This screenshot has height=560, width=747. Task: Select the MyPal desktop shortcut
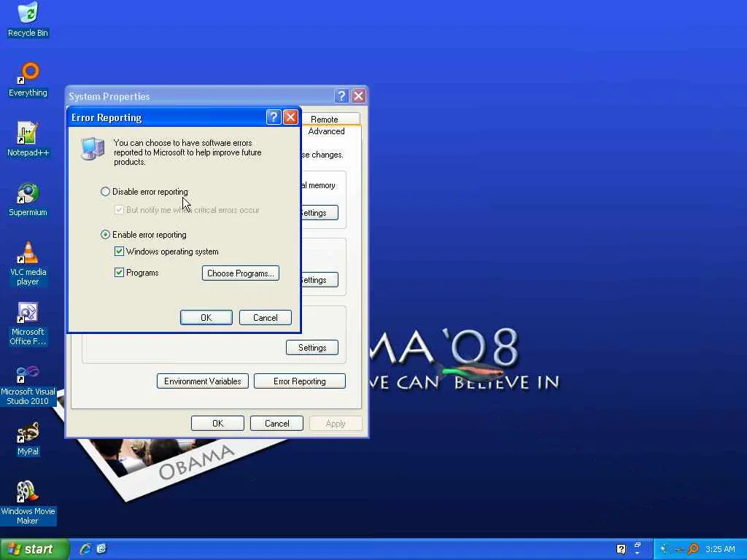(28, 439)
